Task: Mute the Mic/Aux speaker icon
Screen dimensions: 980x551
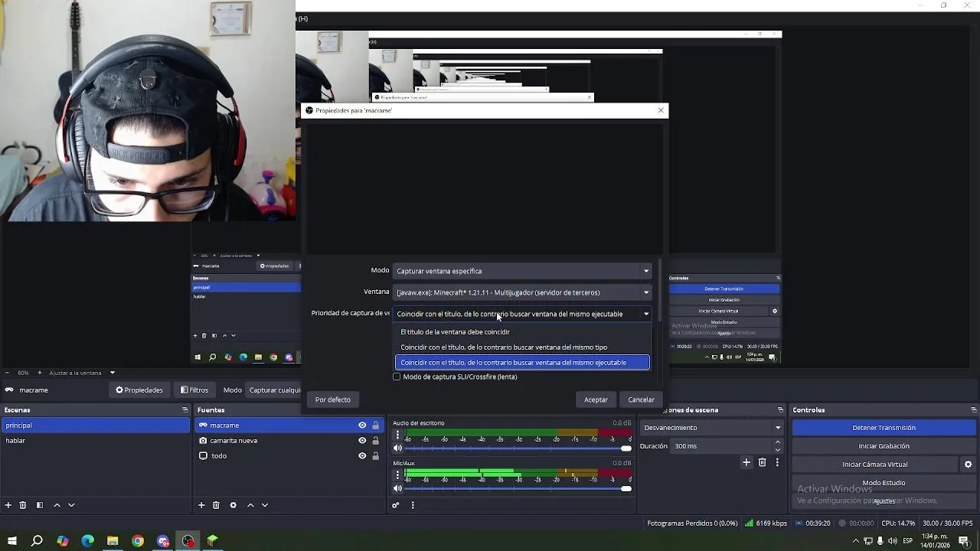Action: click(397, 488)
